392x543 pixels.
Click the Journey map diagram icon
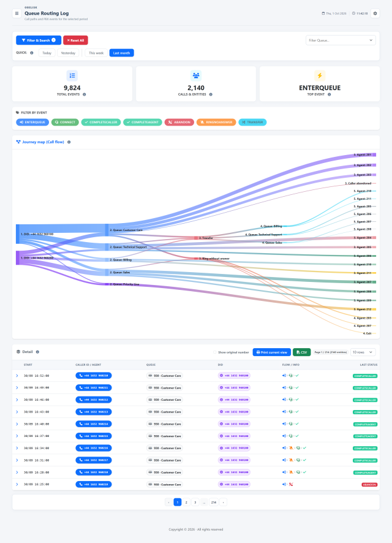click(18, 142)
